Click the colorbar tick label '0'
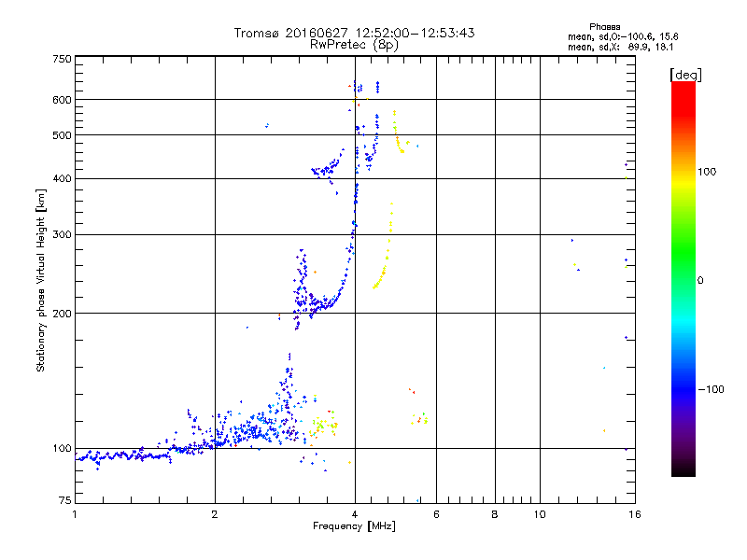This screenshot has width=747, height=560. point(700,280)
